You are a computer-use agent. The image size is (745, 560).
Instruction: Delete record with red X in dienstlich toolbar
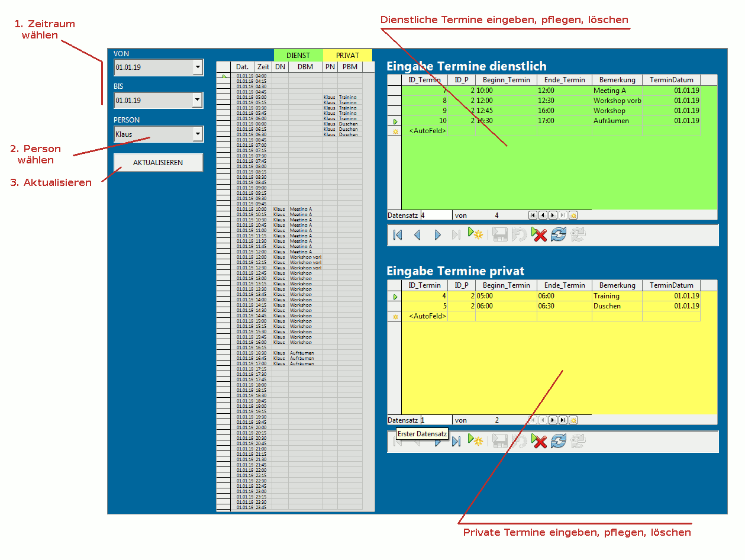pyautogui.click(x=539, y=235)
